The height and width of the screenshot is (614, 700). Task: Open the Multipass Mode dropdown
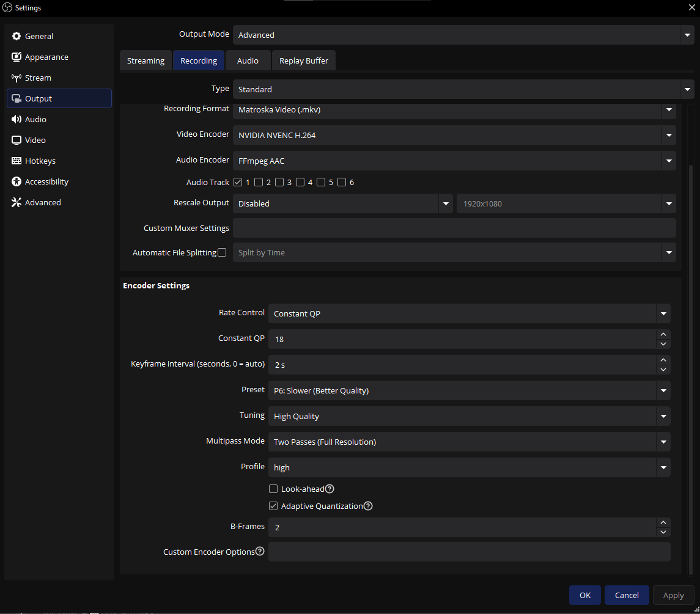tap(469, 442)
